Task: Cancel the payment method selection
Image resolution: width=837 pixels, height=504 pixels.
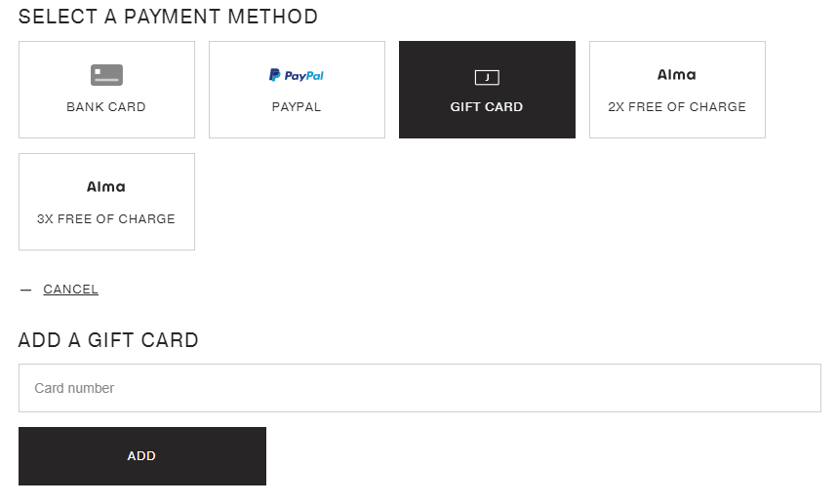Action: 70,290
